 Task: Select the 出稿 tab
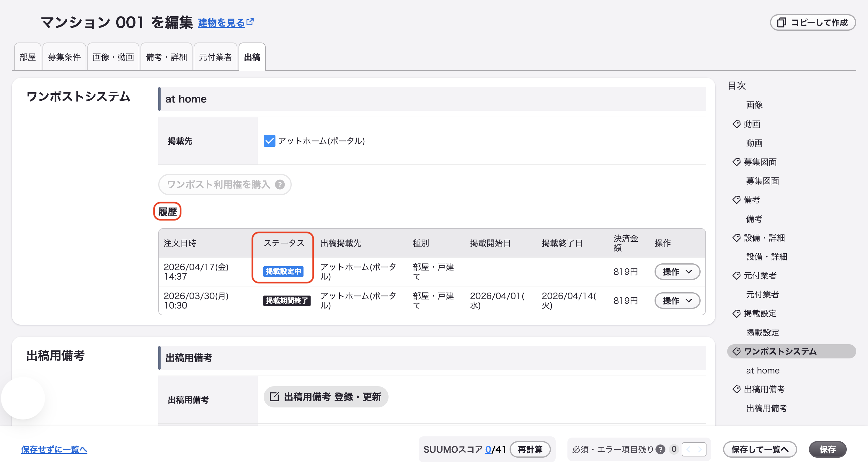[x=252, y=57]
